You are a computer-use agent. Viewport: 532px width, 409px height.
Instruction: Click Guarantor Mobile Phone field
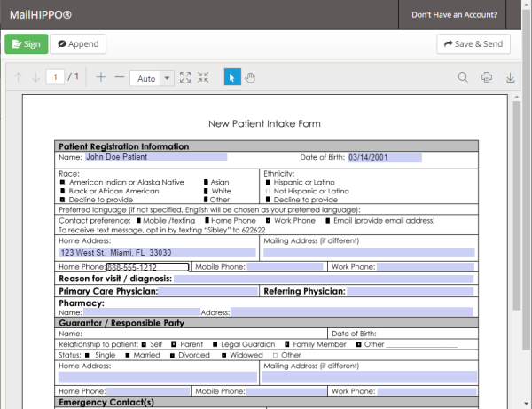pos(286,391)
